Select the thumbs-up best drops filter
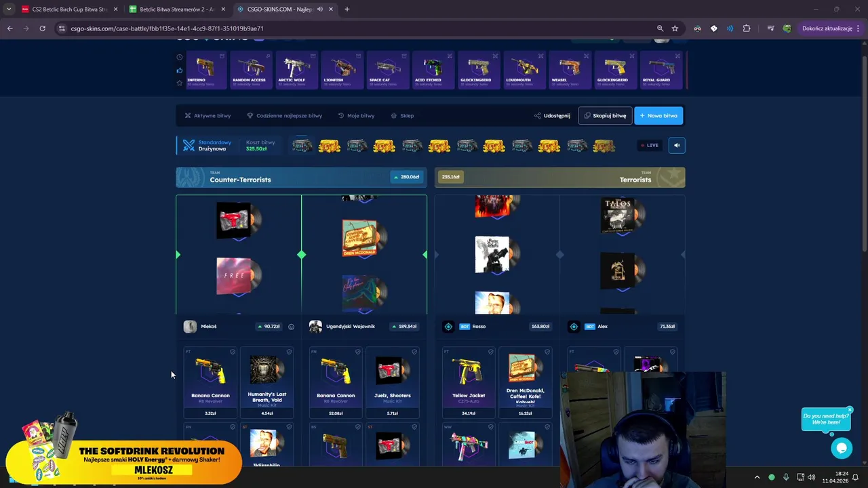868x488 pixels. coord(180,70)
